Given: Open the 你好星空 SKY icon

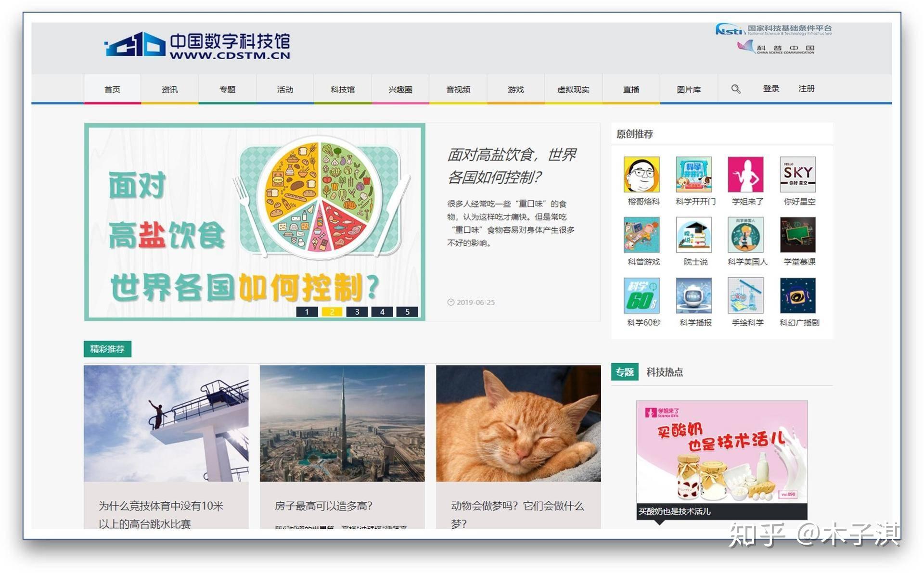Looking at the screenshot, I should pyautogui.click(x=797, y=175).
